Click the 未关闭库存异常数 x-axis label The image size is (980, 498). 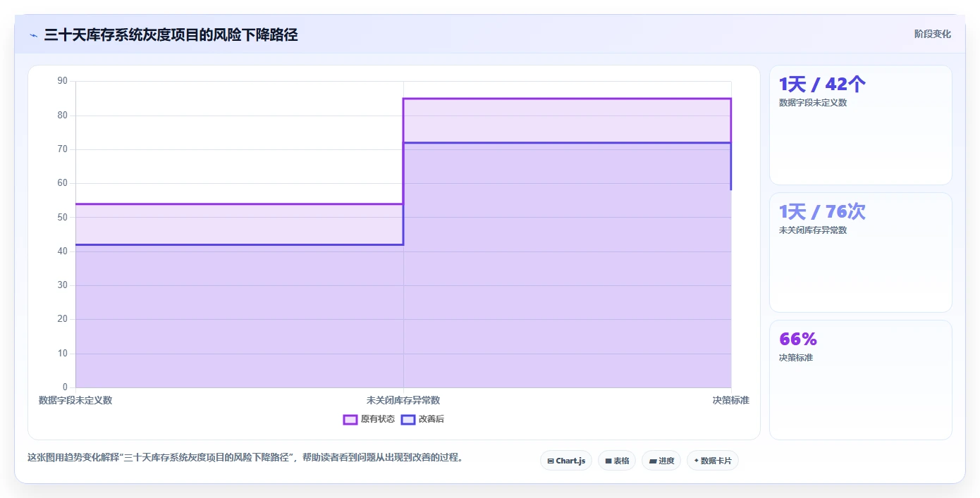[x=403, y=400]
